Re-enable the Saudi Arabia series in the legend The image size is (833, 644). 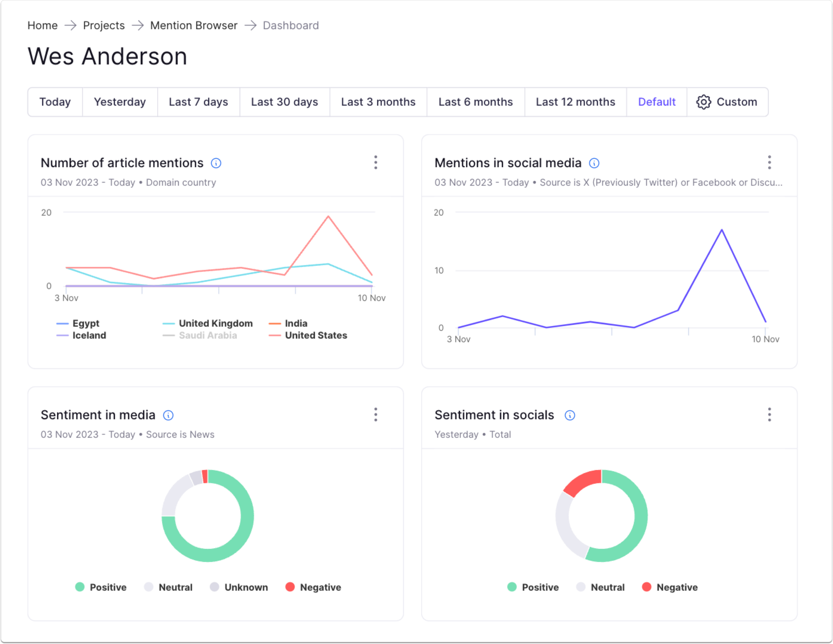coord(207,335)
